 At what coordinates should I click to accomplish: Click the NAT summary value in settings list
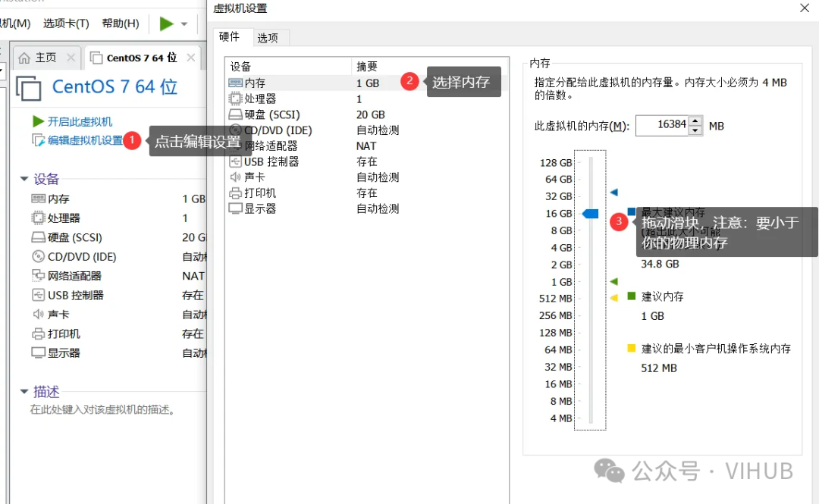coord(366,146)
